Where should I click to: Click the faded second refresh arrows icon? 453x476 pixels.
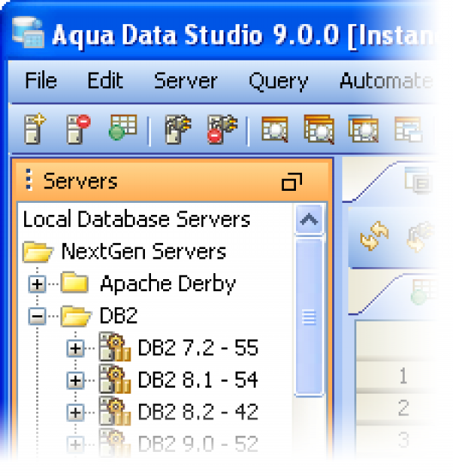[x=421, y=237]
